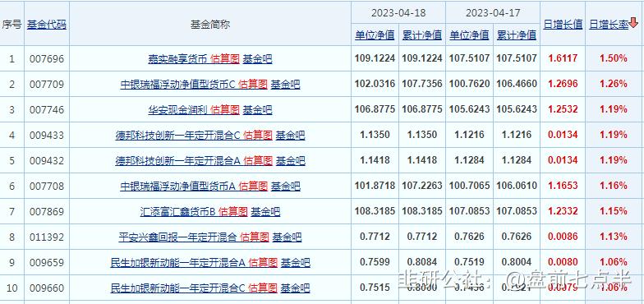Image resolution: width=644 pixels, height=304 pixels.
Task: Open 估算图 for 德邦科技创新一年定开混合C
Action: pos(258,136)
